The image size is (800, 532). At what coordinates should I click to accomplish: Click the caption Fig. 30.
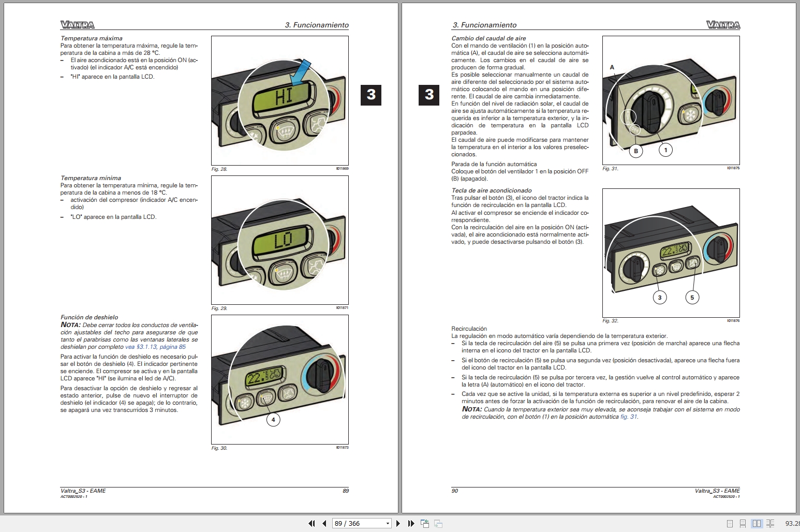click(x=219, y=448)
